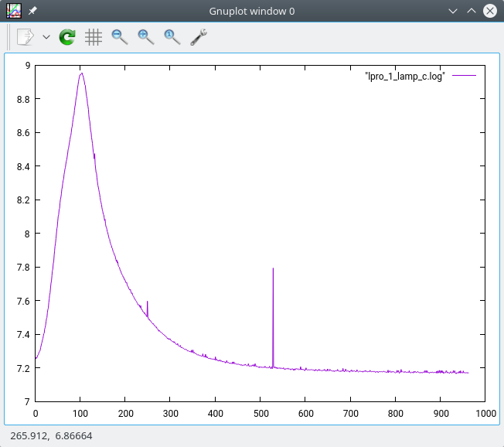This screenshot has width=504, height=447.
Task: Maximize the Gnuplot window
Action: (x=472, y=11)
